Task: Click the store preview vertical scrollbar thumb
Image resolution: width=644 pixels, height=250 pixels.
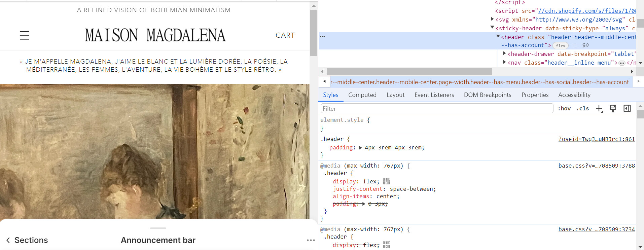Action: click(314, 33)
